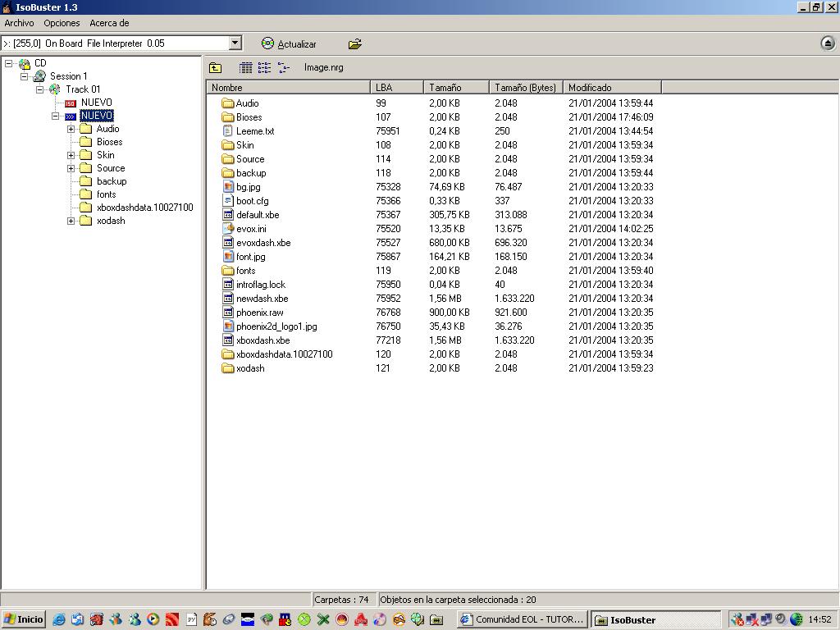Open the drive selection dropdown arrow
This screenshot has height=630, width=840.
[235, 43]
